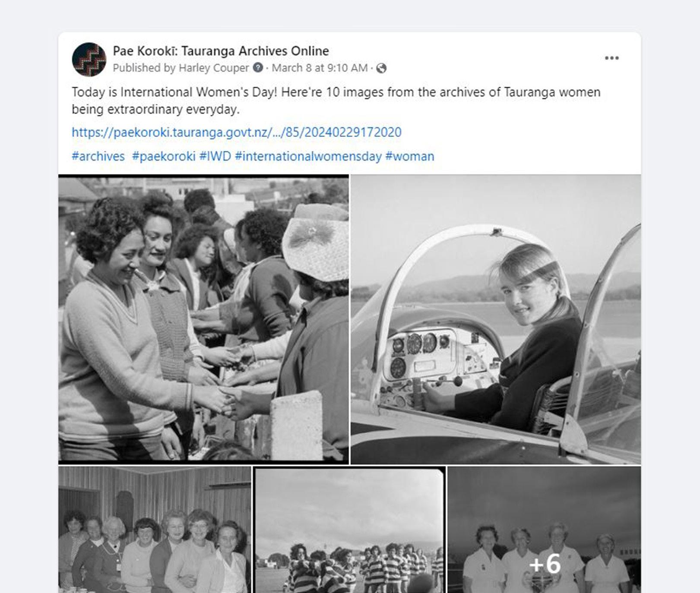Select the #woman hashtag
700x593 pixels.
pyautogui.click(x=410, y=156)
